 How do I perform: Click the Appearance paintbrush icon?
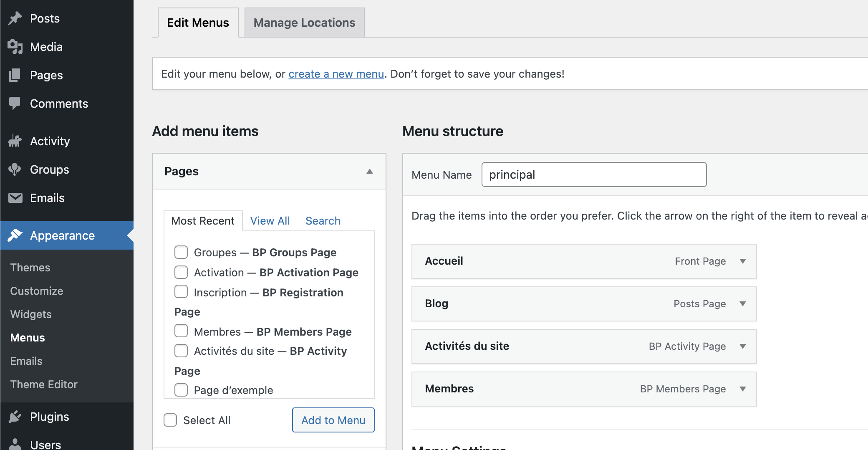(15, 235)
